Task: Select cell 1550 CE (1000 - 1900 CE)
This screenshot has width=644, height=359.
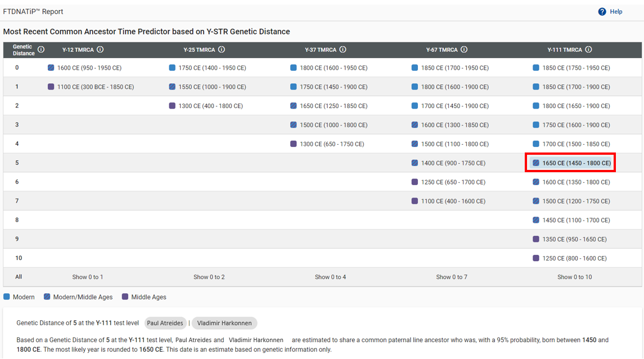Action: (208, 87)
